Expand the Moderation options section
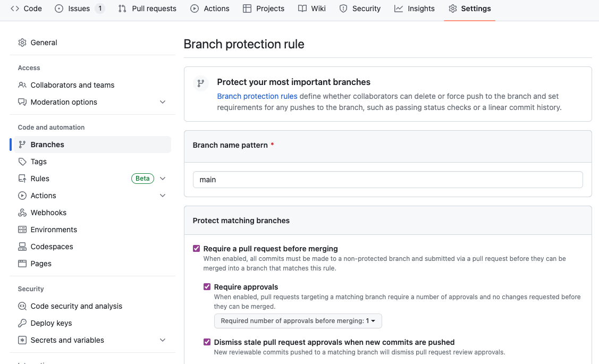The height and width of the screenshot is (364, 599). coord(163,102)
